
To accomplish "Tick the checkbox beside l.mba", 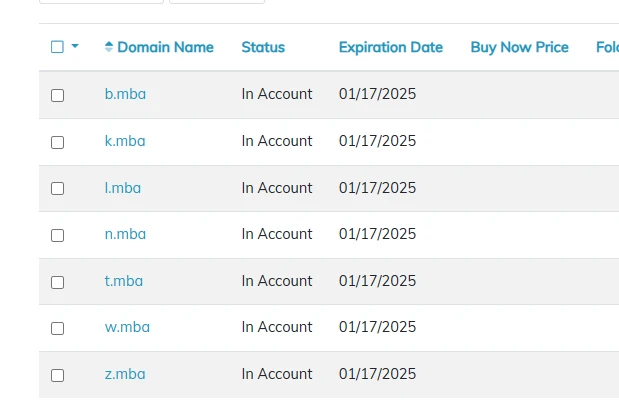I will tap(57, 188).
